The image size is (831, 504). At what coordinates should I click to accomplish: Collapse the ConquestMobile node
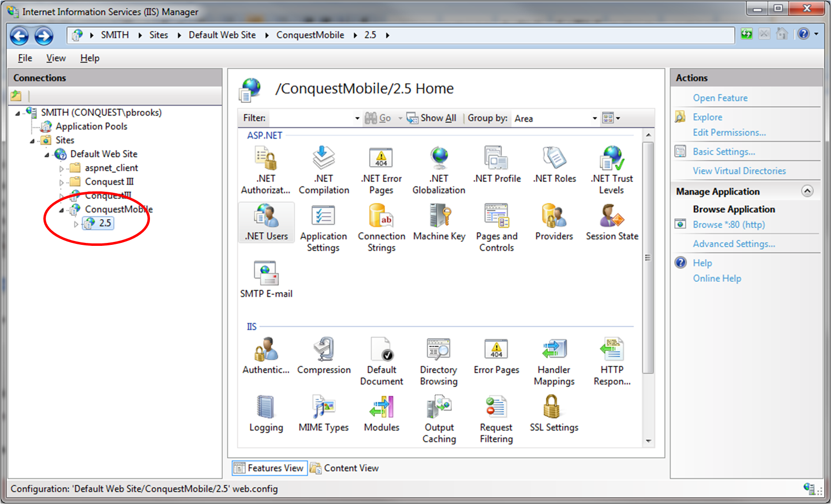pos(61,210)
